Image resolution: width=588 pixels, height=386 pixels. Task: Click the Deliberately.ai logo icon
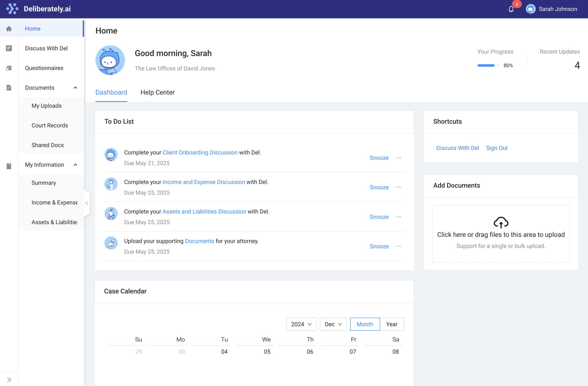(x=12, y=9)
